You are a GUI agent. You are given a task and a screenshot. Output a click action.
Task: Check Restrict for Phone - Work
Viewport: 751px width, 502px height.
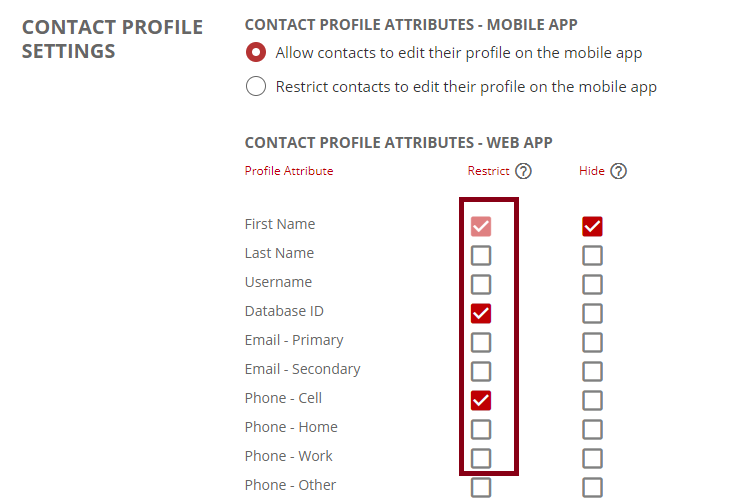481,458
